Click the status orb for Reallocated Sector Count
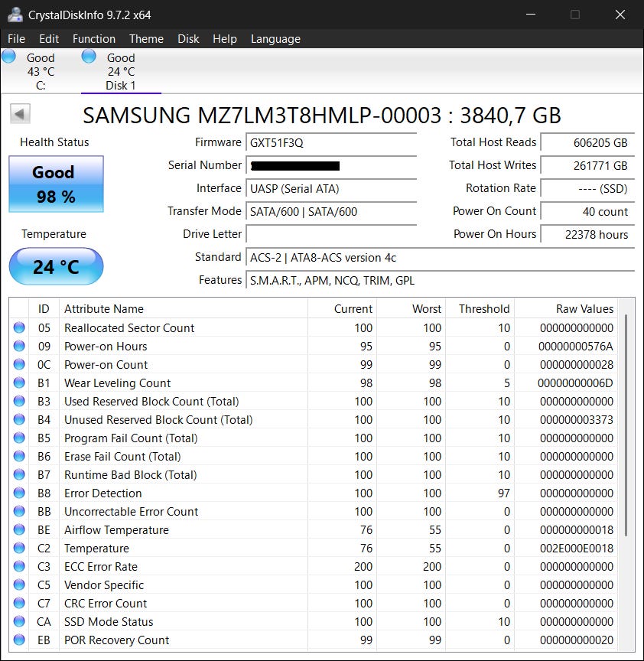The width and height of the screenshot is (644, 661). [x=19, y=327]
